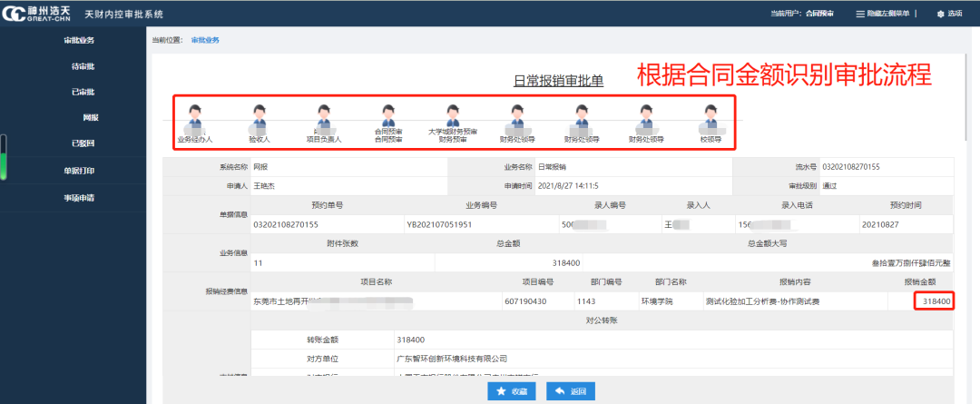
Task: Open the 已驳回 menu item
Action: (83, 143)
